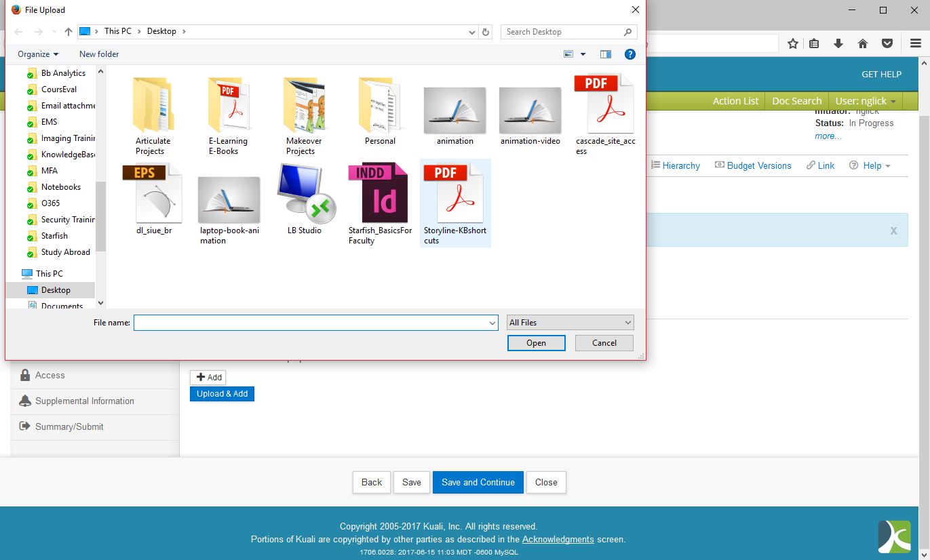Screen dimensions: 930x560
Task: Open the Firefox downloads arrow icon
Action: [x=838, y=43]
